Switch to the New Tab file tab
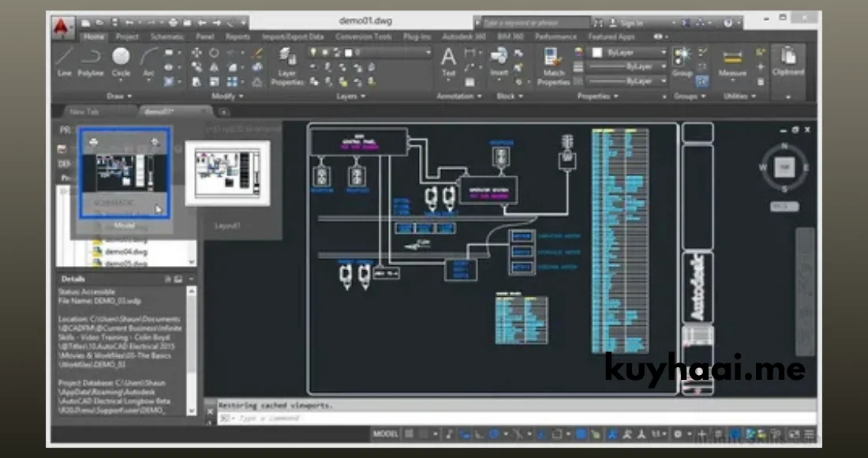Image resolution: width=868 pixels, height=458 pixels. [84, 112]
